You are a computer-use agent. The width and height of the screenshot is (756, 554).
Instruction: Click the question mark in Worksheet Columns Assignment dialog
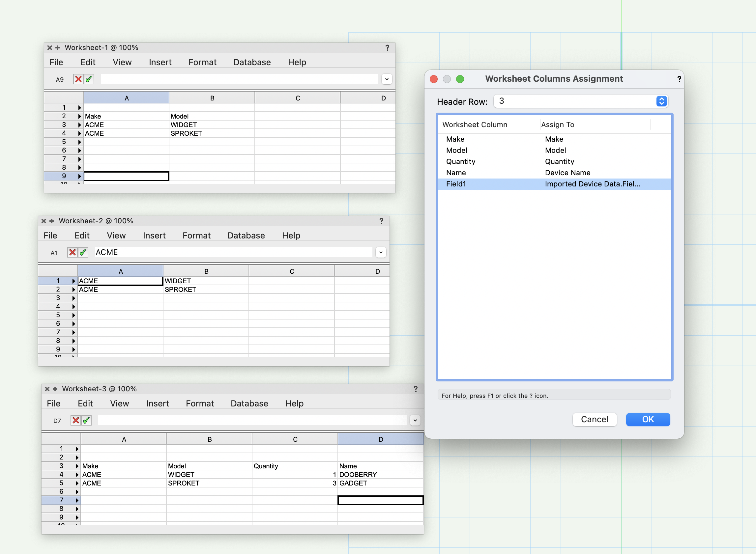click(679, 79)
